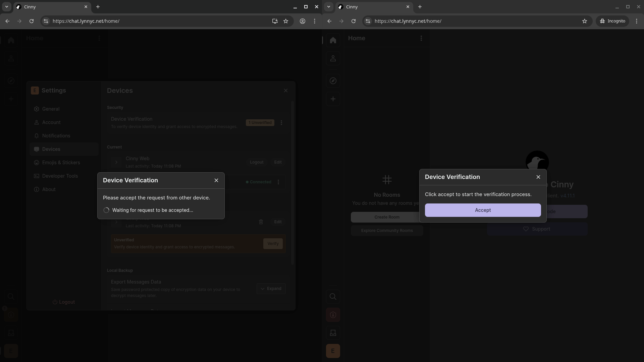The height and width of the screenshot is (362, 644).
Task: Close the Device Verification dialog in the Incognito window
Action: pyautogui.click(x=538, y=177)
